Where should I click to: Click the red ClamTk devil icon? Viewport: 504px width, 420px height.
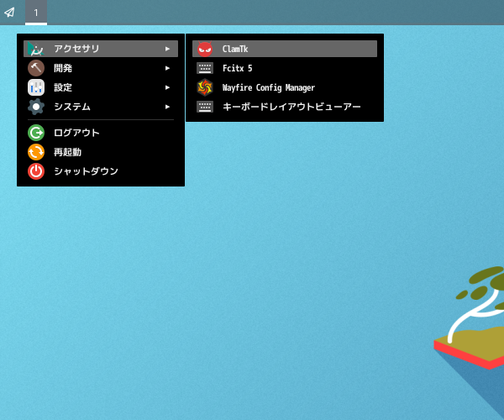[x=205, y=49]
